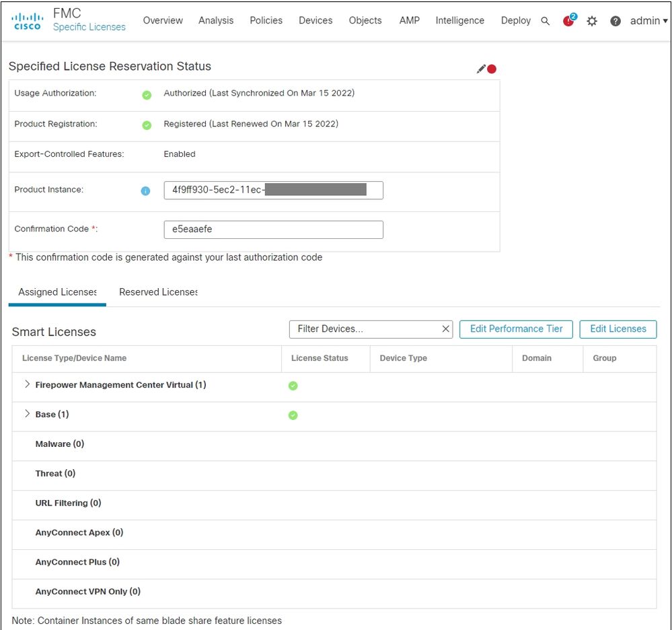672x630 pixels.
Task: Click the Usage Authorization green check icon
Action: pyautogui.click(x=147, y=95)
